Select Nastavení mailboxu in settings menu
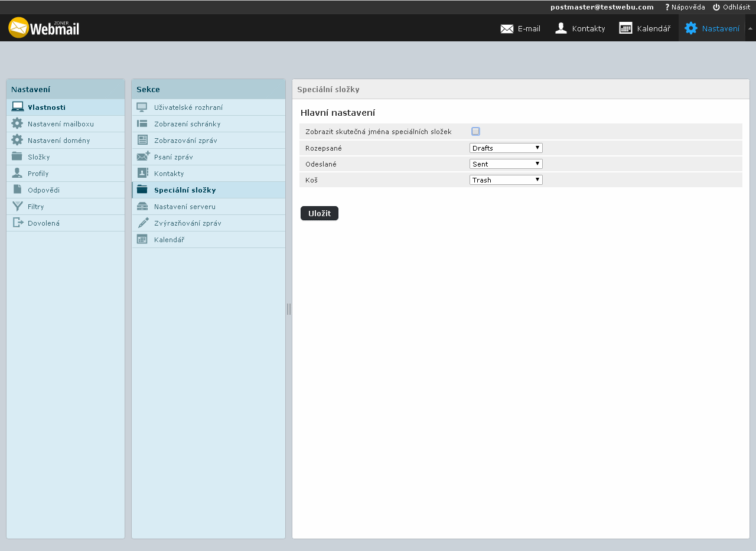Screen dimensions: 756x551 click(60, 124)
